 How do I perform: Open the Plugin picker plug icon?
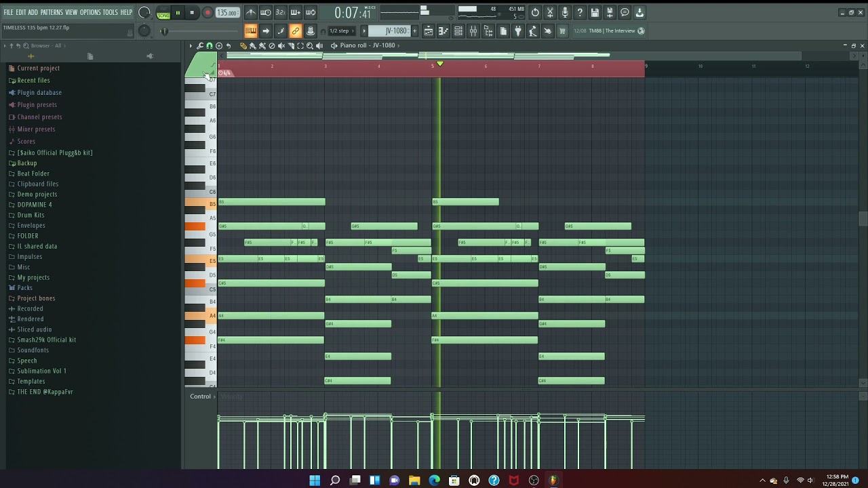tap(518, 30)
